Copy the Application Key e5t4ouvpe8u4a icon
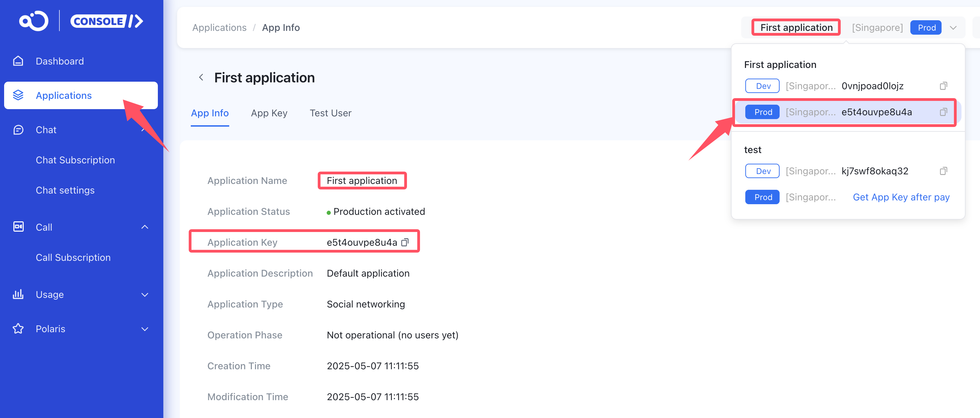Screen dimensions: 980x418 [x=405, y=242]
